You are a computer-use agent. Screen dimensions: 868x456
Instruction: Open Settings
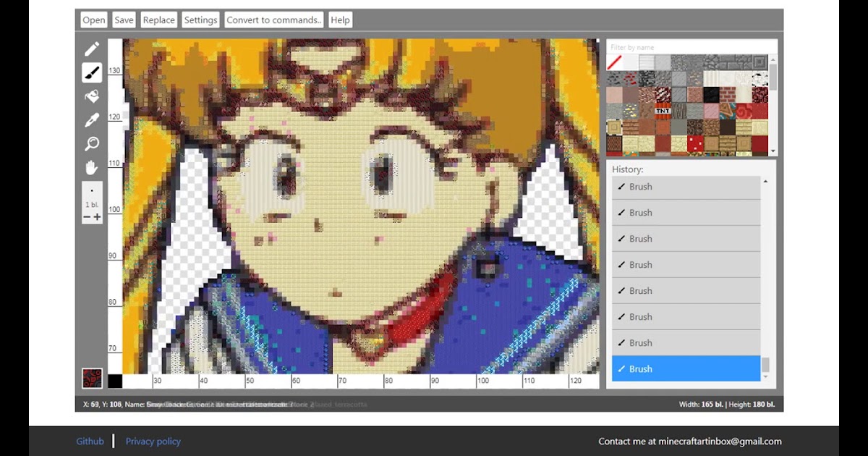(x=201, y=20)
